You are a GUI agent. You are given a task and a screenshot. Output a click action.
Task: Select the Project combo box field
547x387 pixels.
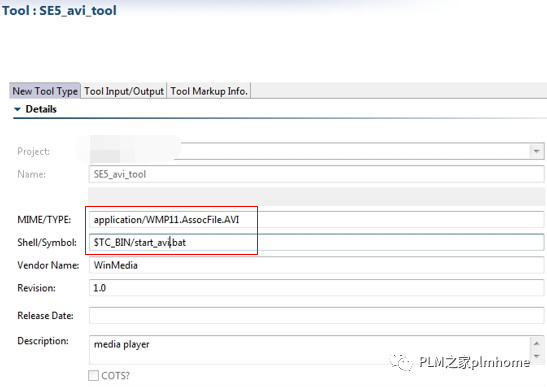point(317,151)
